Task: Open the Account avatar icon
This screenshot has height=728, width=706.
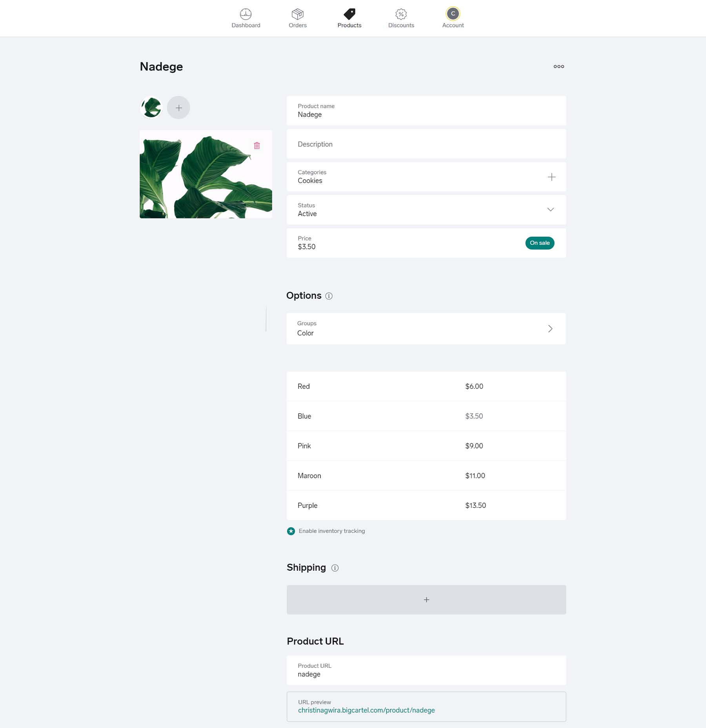Action: 453,13
